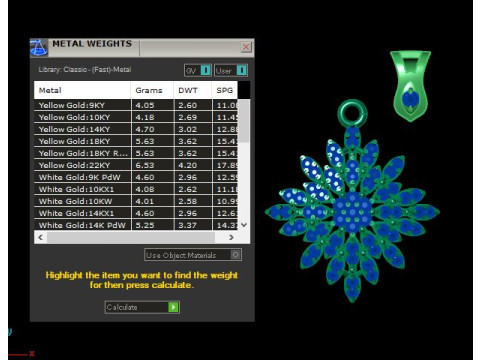
Task: Select the Yellow Gold:18KY row
Action: [136, 141]
